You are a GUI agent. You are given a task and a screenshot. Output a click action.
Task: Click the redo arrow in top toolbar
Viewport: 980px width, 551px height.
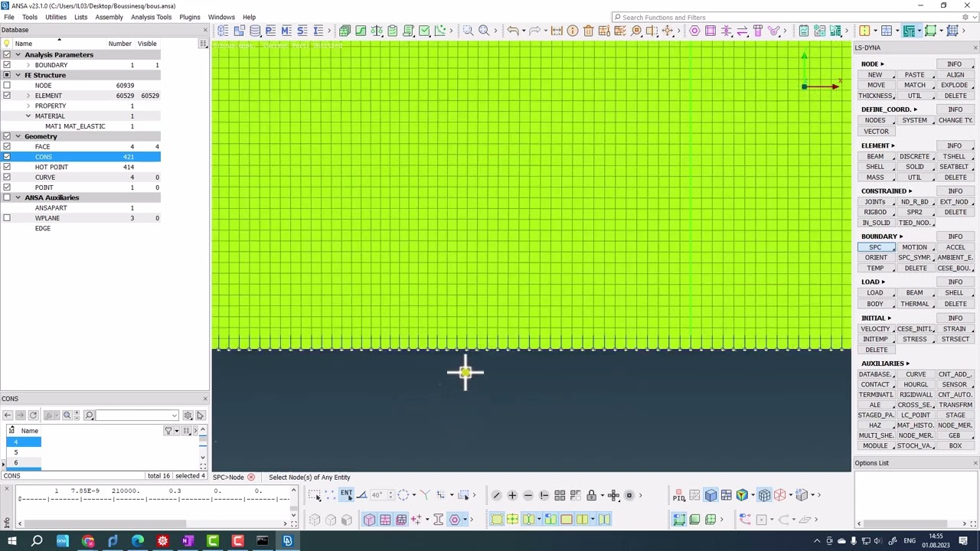click(534, 31)
